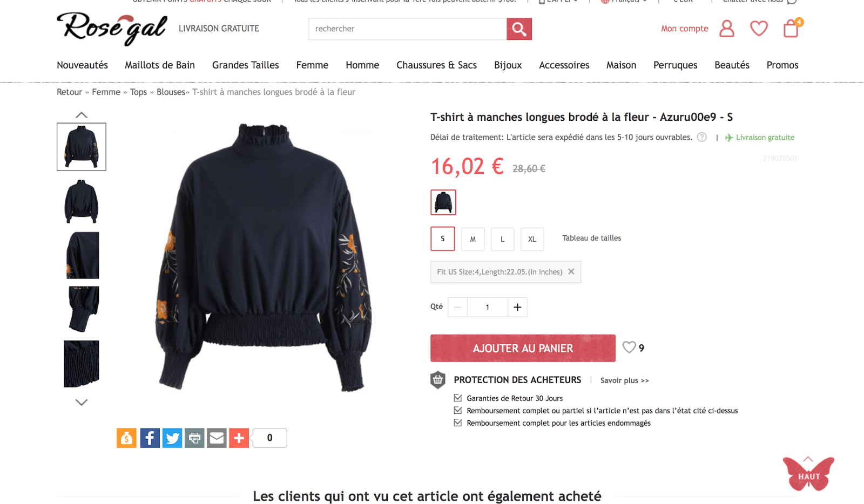Viewport: 864px width, 504px height.
Task: Open the wishlist heart icon in header
Action: point(759,28)
